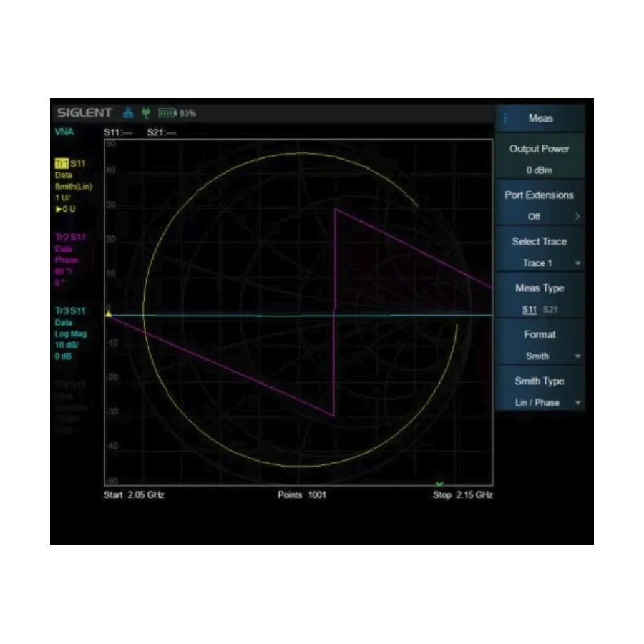The height and width of the screenshot is (644, 644).
Task: Click the LAN network status icon
Action: coord(127,112)
